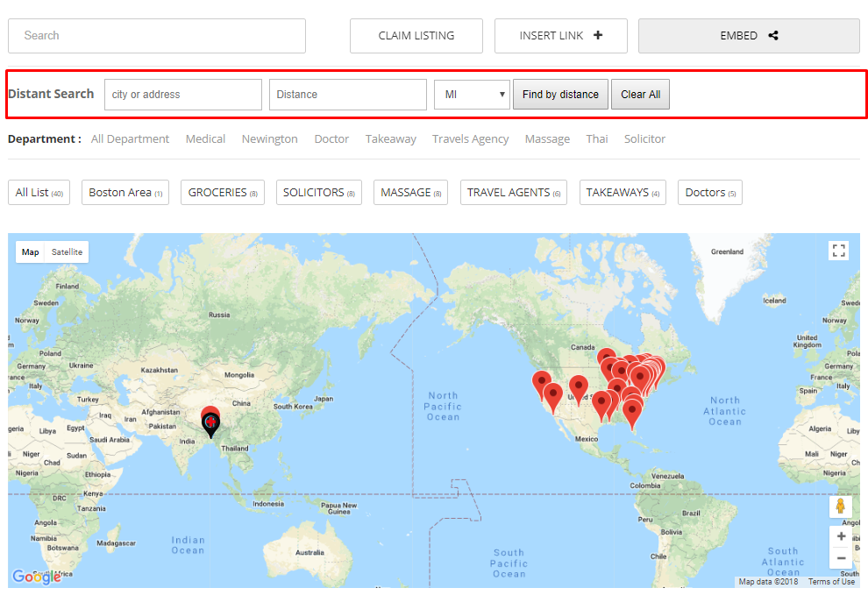The image size is (868, 595).
Task: Filter by Travels Agency department
Action: pos(471,139)
